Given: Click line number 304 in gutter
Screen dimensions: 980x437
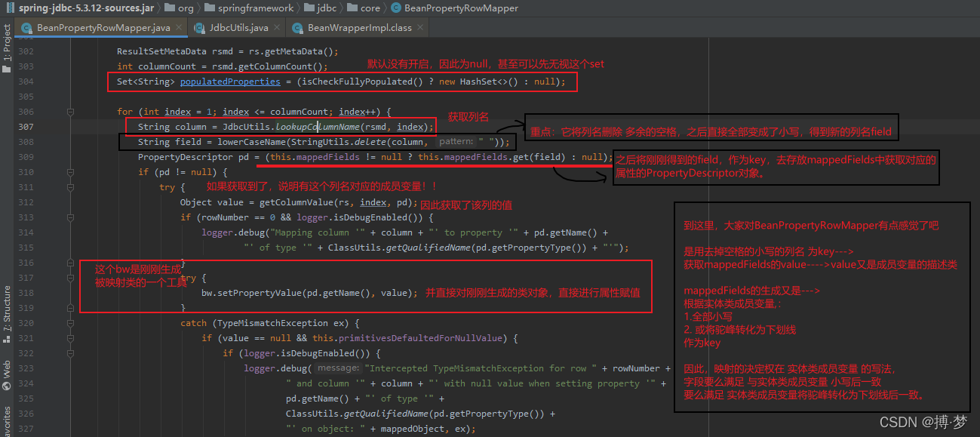Looking at the screenshot, I should [26, 82].
